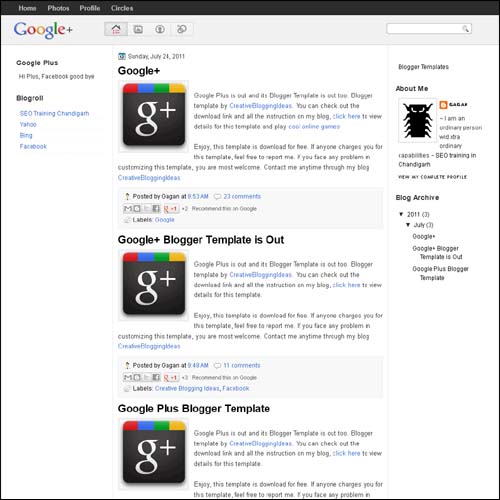
Task: Click BlogThis icon on 9:48 AM post
Action: pyautogui.click(x=137, y=377)
